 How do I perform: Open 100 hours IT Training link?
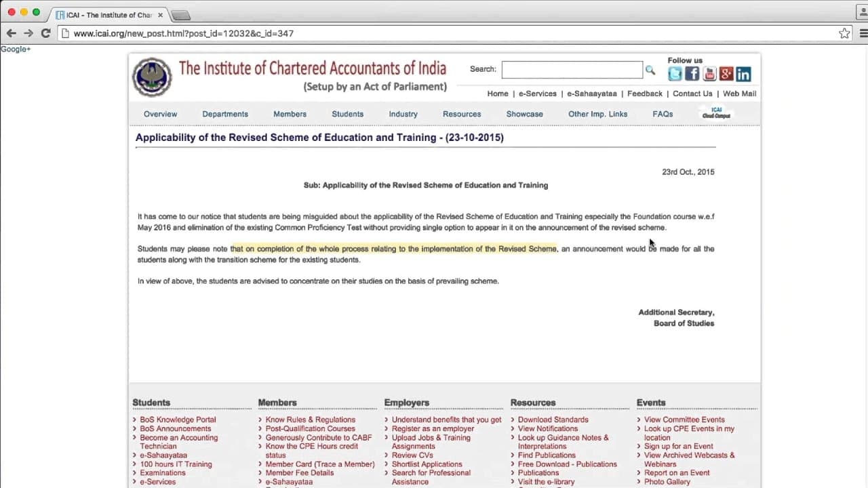[x=176, y=464]
